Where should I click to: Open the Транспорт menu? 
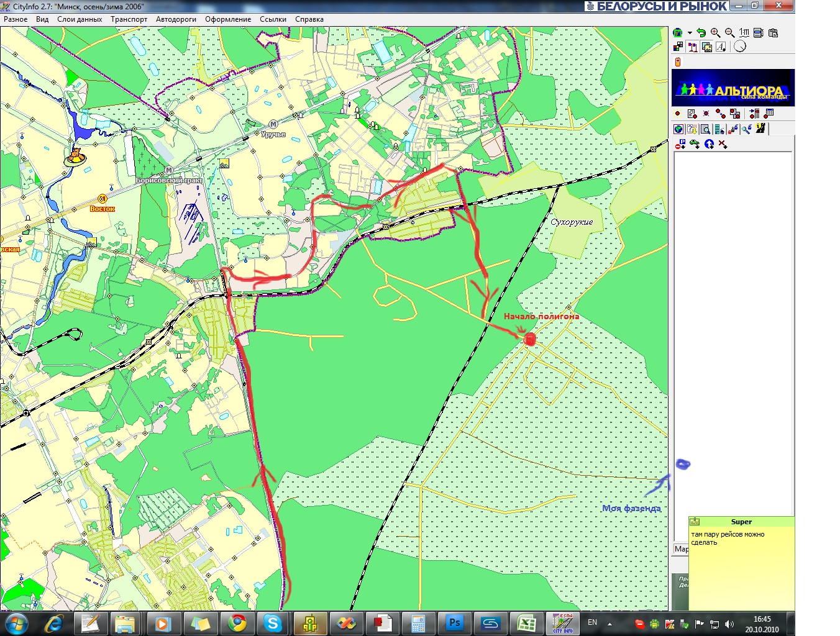(x=129, y=19)
